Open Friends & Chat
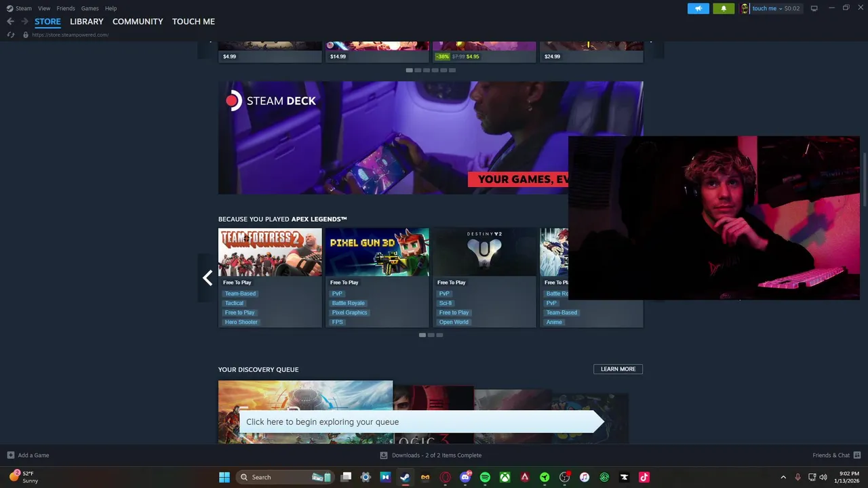This screenshot has width=868, height=488. [836, 455]
